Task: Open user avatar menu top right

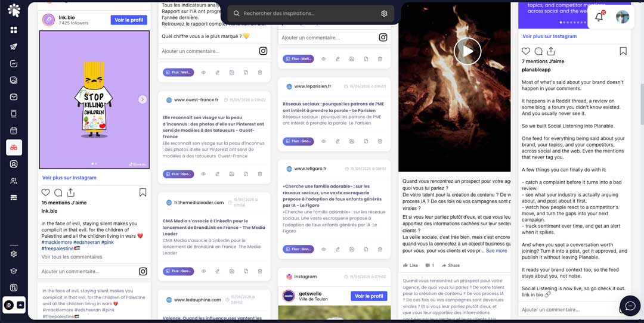Action: tap(623, 17)
